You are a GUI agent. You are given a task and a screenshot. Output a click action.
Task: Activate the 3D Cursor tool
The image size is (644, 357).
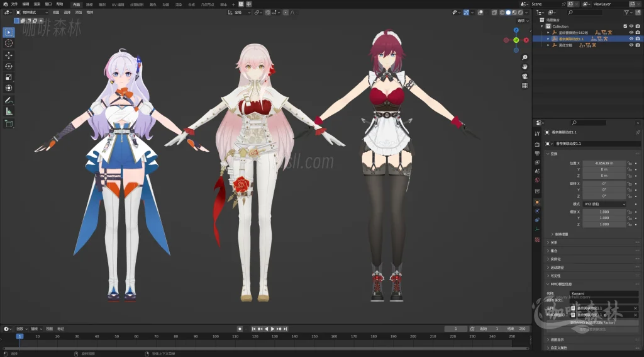(9, 43)
